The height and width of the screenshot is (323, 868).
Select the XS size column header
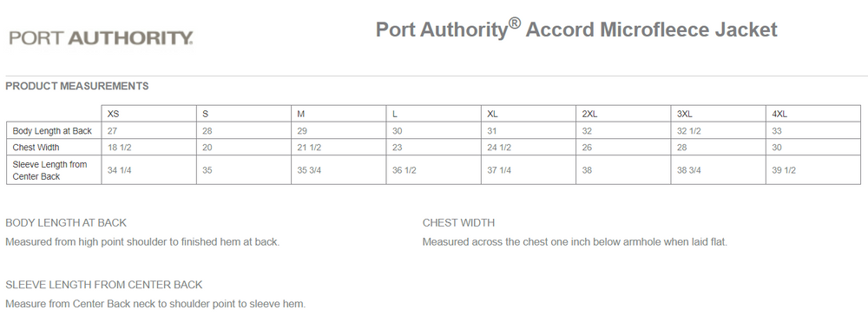[x=149, y=114]
